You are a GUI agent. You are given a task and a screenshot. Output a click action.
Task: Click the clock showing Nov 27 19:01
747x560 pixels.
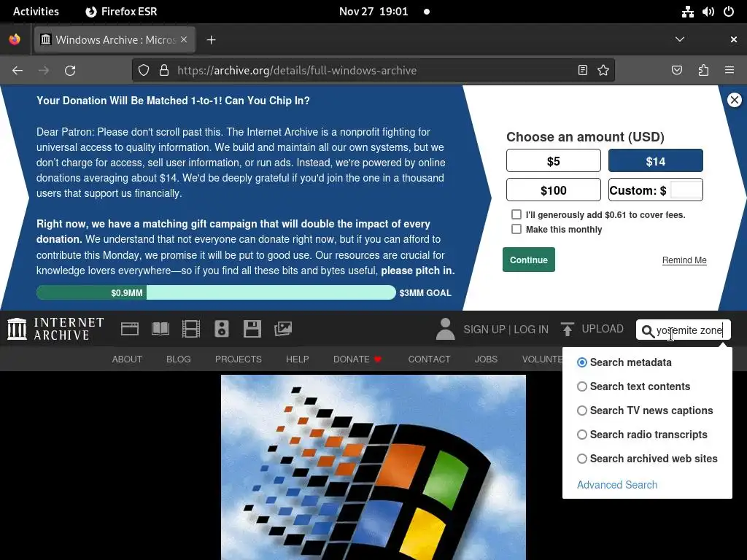tap(373, 12)
